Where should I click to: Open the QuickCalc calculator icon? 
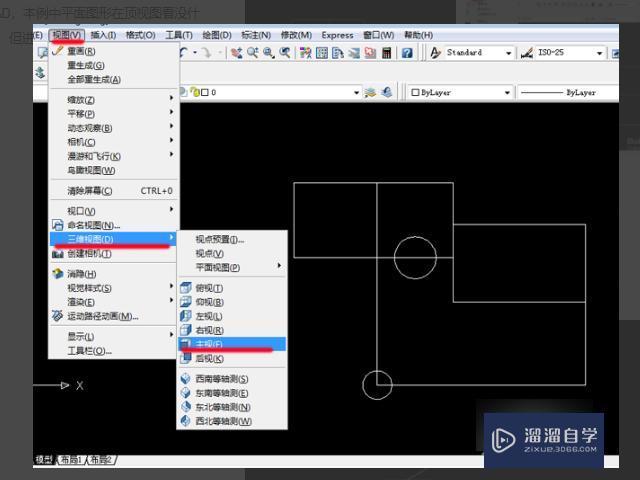[x=386, y=53]
